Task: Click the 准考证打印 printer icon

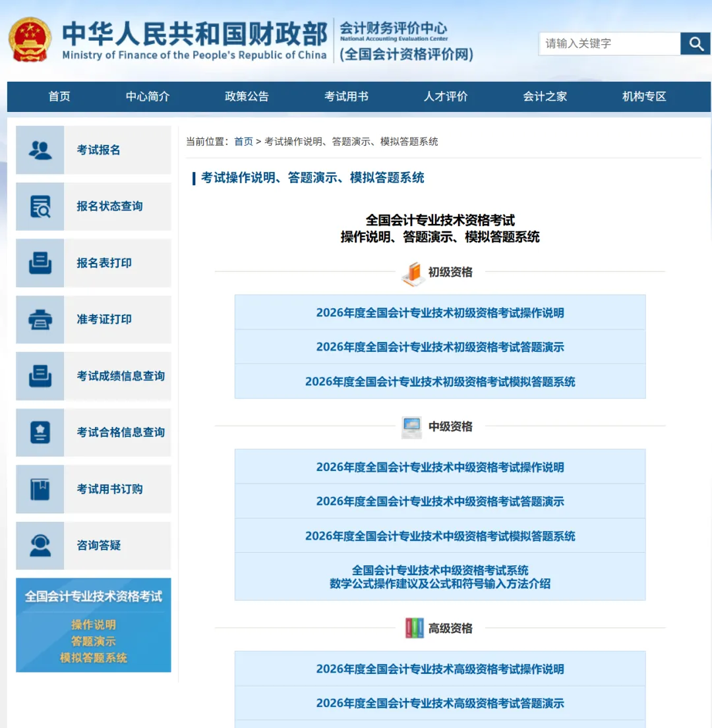Action: click(40, 320)
